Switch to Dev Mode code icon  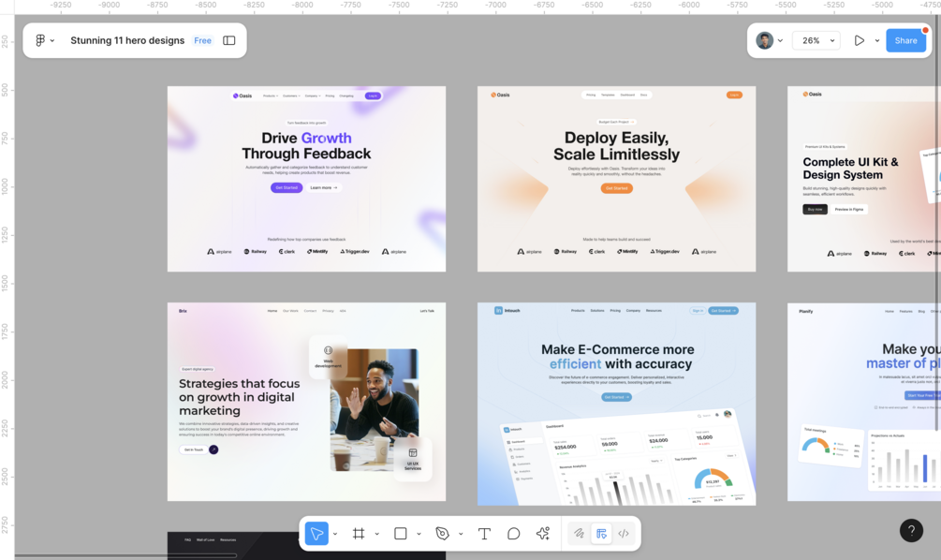point(625,533)
